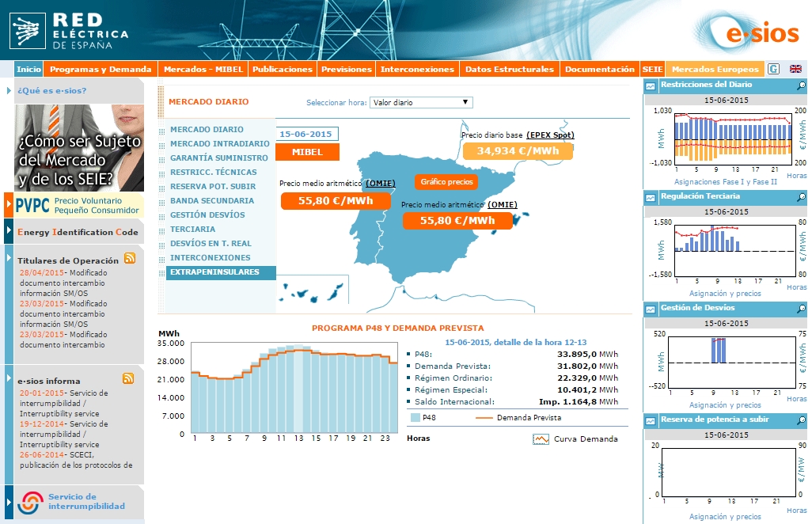The height and width of the screenshot is (524, 812).
Task: Open the Datos Estructurales menu
Action: [510, 69]
